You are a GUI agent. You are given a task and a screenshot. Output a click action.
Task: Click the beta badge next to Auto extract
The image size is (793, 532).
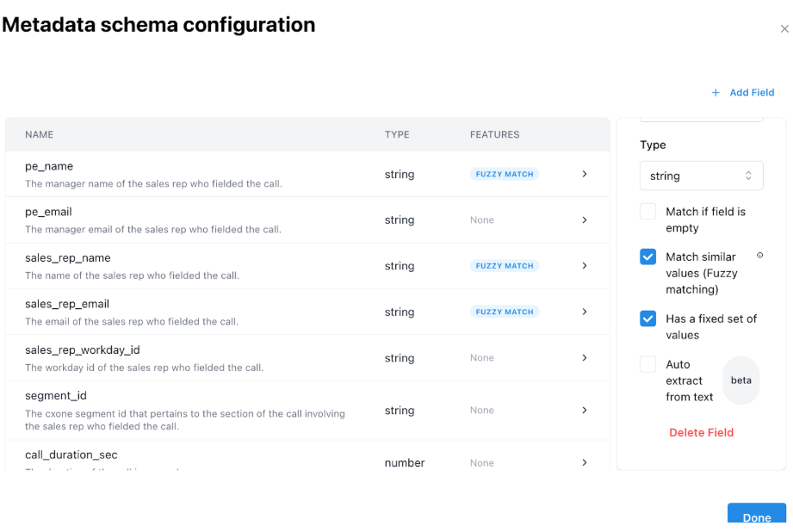pos(741,379)
